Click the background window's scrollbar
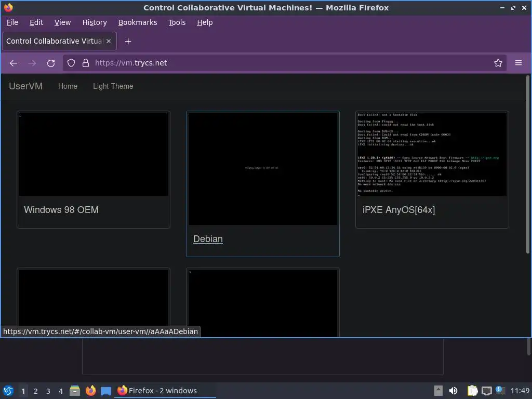This screenshot has width=532, height=399. pyautogui.click(x=528, y=347)
